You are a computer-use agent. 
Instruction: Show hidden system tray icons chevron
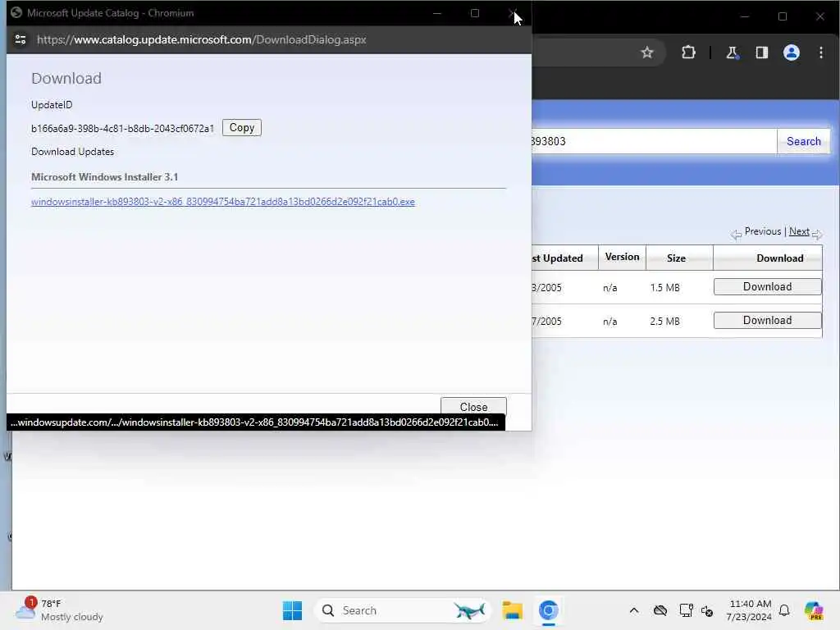pyautogui.click(x=634, y=610)
